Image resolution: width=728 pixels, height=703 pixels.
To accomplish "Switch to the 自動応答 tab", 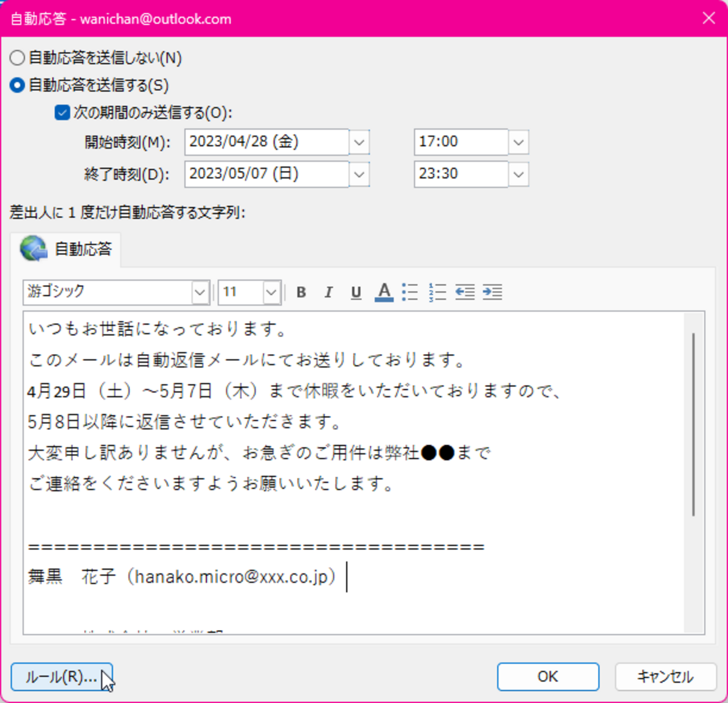I will point(68,249).
